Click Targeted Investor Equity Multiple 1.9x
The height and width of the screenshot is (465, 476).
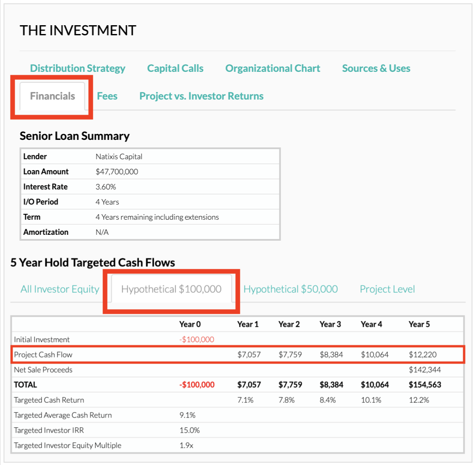click(x=186, y=445)
